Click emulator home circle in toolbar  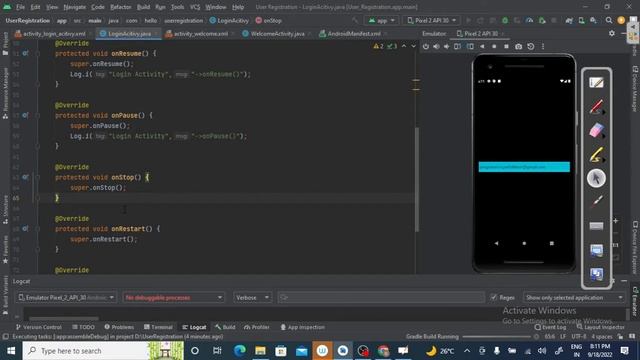(x=494, y=47)
